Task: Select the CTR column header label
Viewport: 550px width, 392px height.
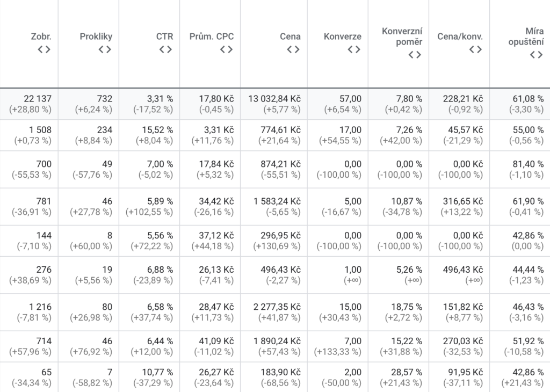Action: [x=164, y=37]
